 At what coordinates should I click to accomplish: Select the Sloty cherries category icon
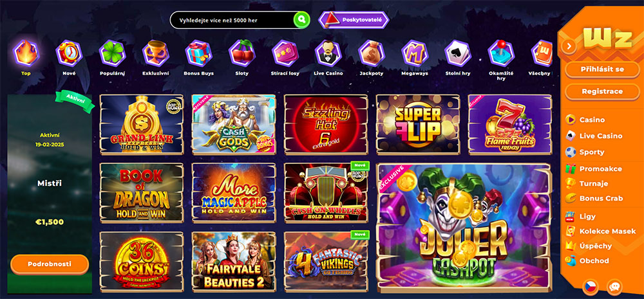(242, 53)
